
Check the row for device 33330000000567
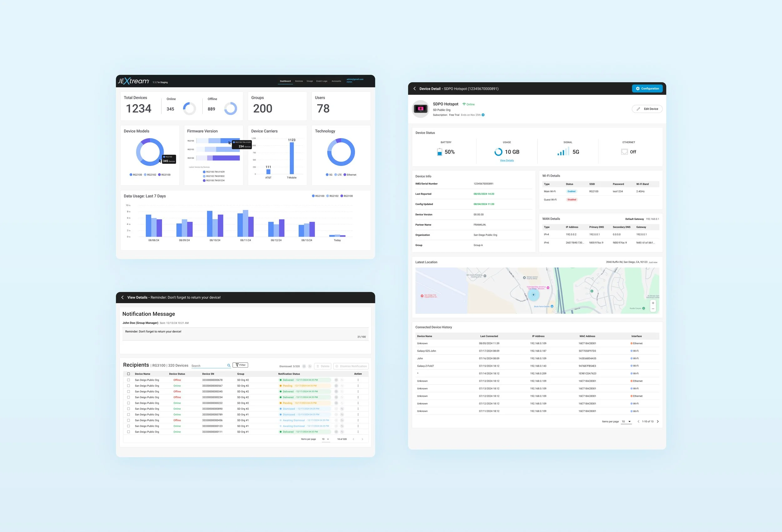pyautogui.click(x=129, y=386)
